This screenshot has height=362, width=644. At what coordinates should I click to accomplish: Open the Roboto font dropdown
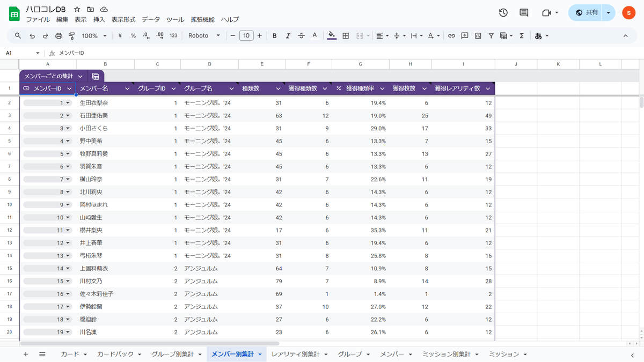204,36
